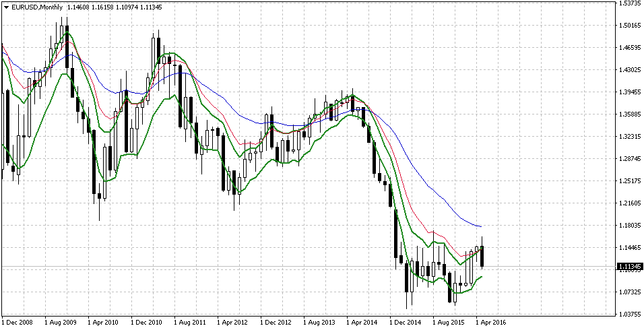Click the 1 Apr 2012 date label
Image resolution: width=644 pixels, height=330 pixels.
tap(233, 322)
